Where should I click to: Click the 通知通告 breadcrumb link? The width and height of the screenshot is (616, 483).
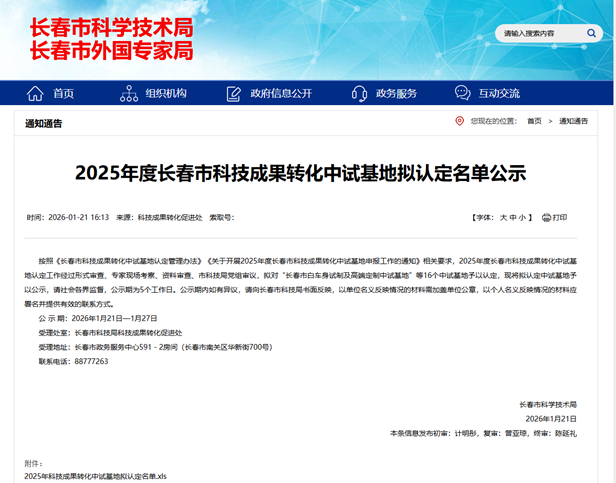(574, 121)
